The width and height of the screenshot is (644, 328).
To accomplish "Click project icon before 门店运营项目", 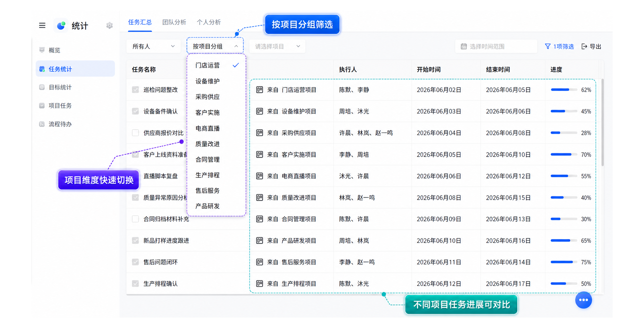I will coord(259,90).
